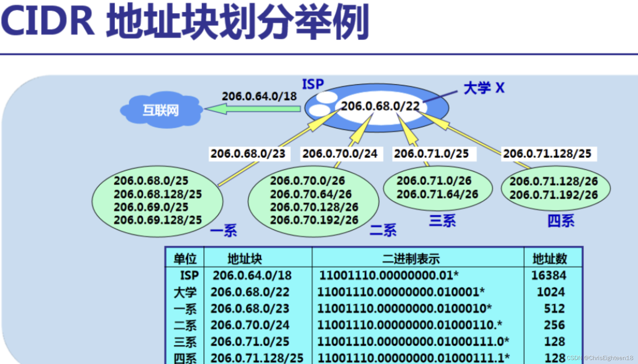Click the 单位 table header
The height and width of the screenshot is (364, 638).
(x=185, y=259)
